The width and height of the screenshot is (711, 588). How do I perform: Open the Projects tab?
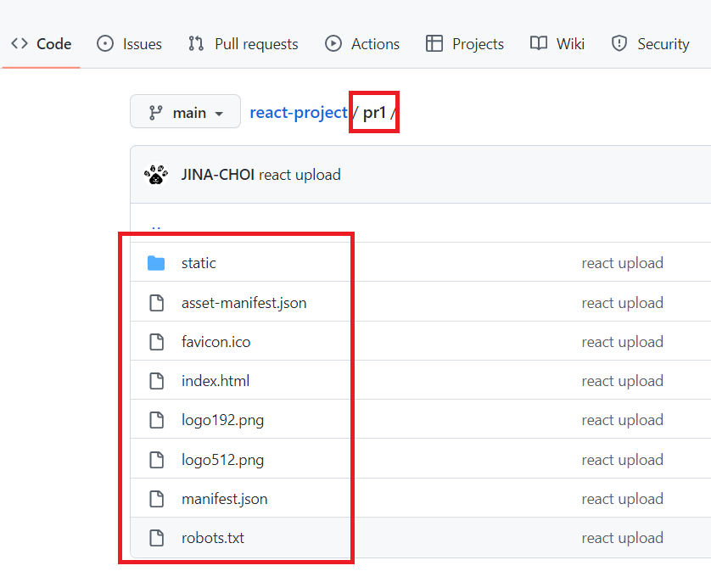(x=465, y=44)
